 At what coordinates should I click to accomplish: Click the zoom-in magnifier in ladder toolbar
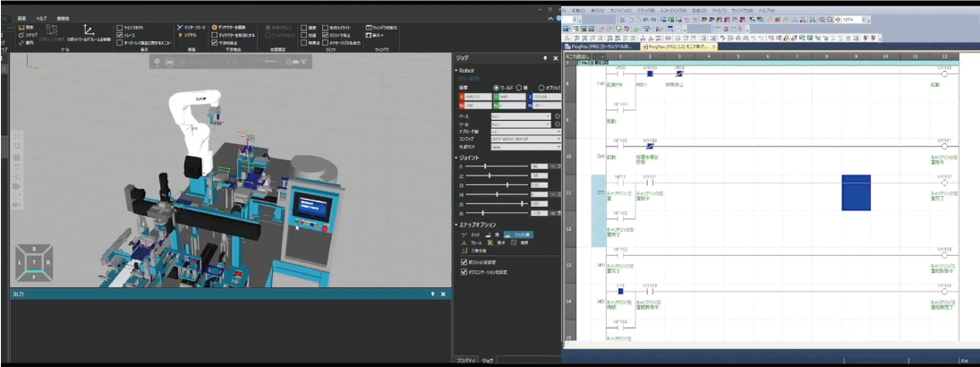[x=822, y=19]
